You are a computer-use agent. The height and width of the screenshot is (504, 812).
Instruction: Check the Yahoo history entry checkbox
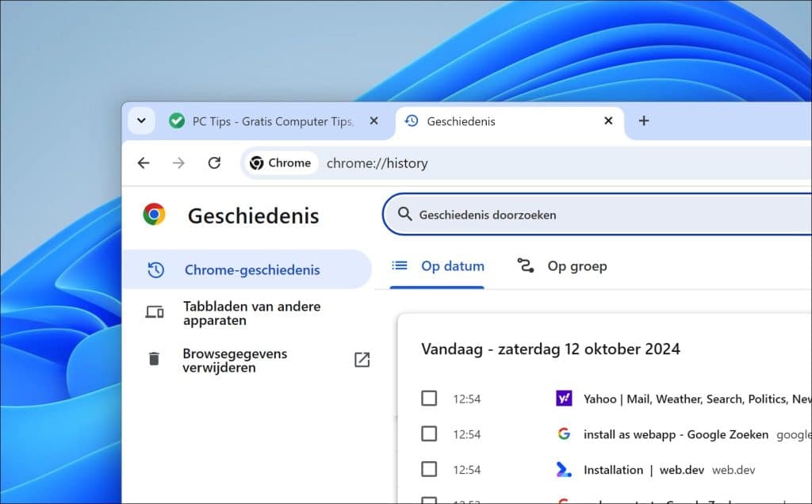pyautogui.click(x=429, y=399)
